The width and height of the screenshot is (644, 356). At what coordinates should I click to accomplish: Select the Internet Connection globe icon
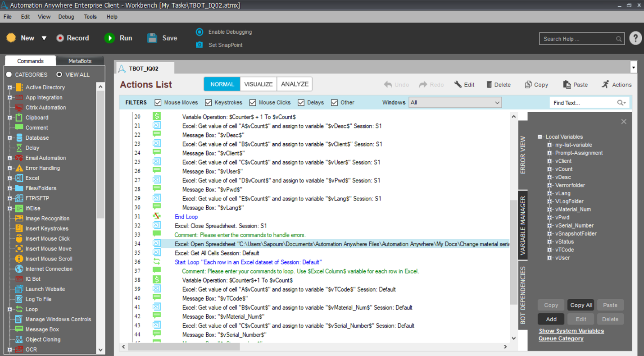[19, 269]
